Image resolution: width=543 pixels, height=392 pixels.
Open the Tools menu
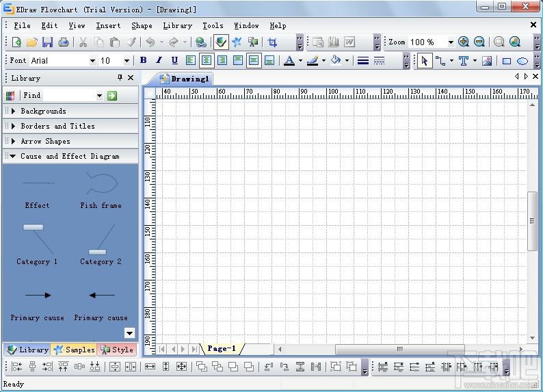point(213,25)
